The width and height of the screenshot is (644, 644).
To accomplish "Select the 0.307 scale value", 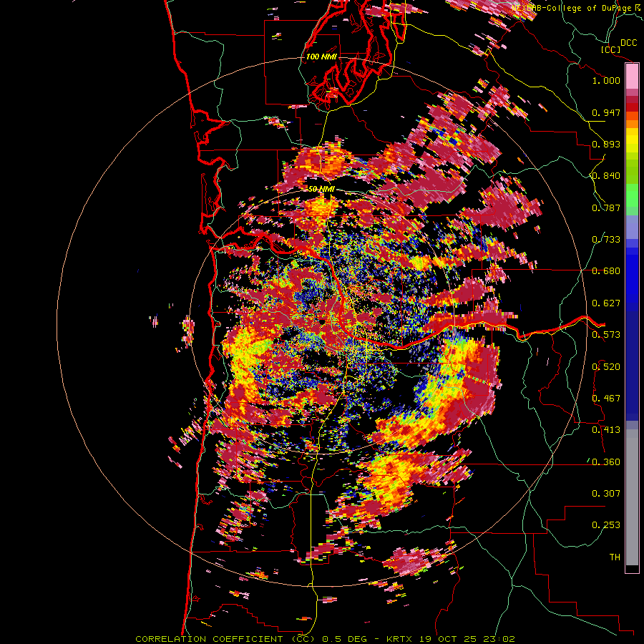I will (x=606, y=494).
